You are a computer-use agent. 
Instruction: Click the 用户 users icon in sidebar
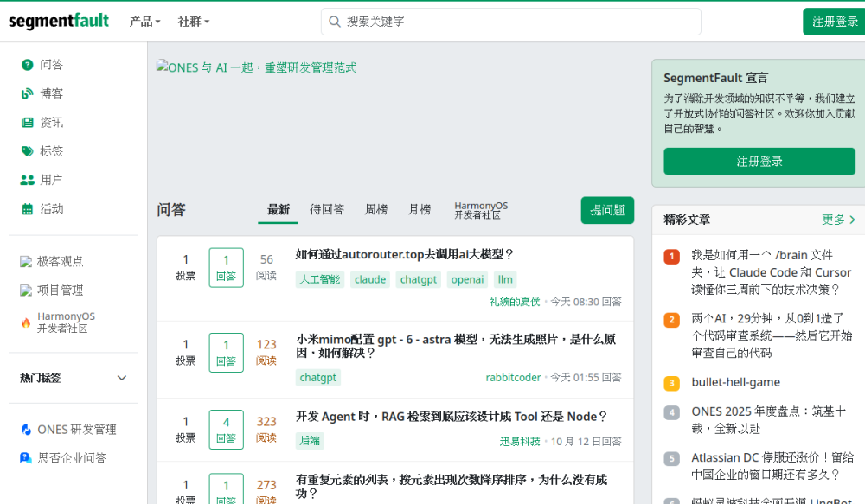[x=27, y=180]
